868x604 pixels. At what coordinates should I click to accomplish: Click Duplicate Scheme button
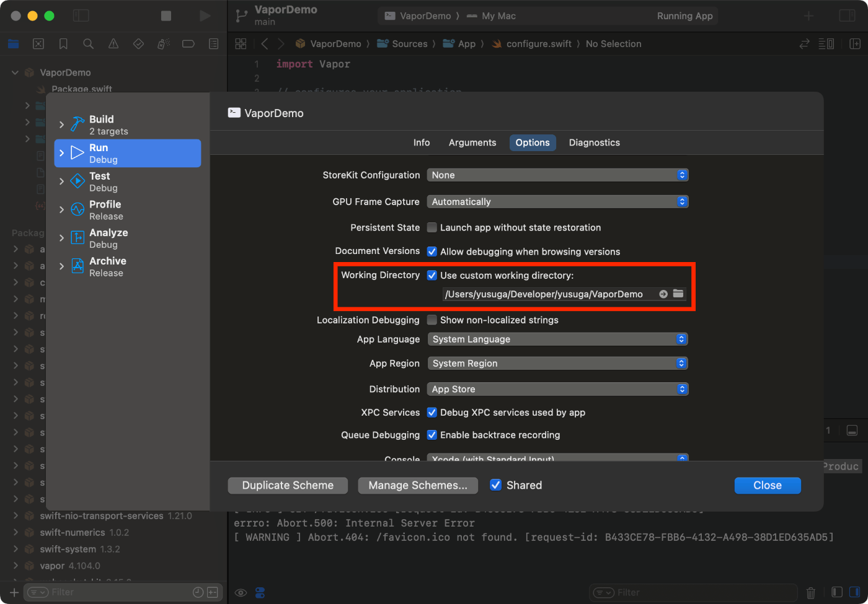point(288,486)
